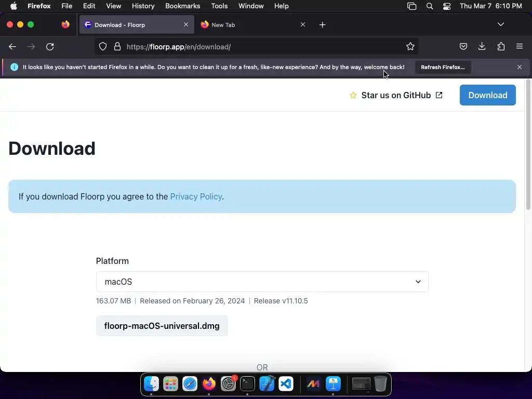
Task: Dismiss the Refresh Firefox notification bar
Action: 520,67
